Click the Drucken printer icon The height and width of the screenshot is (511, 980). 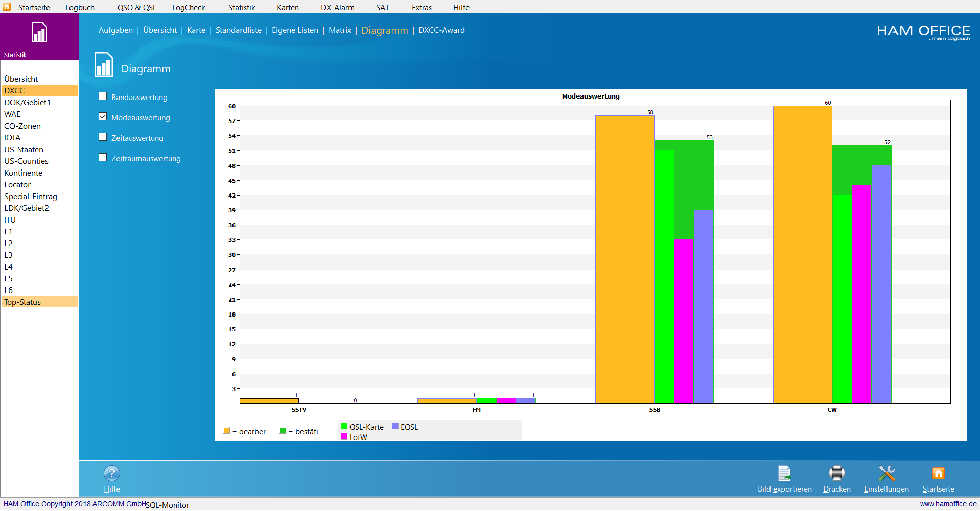(836, 473)
